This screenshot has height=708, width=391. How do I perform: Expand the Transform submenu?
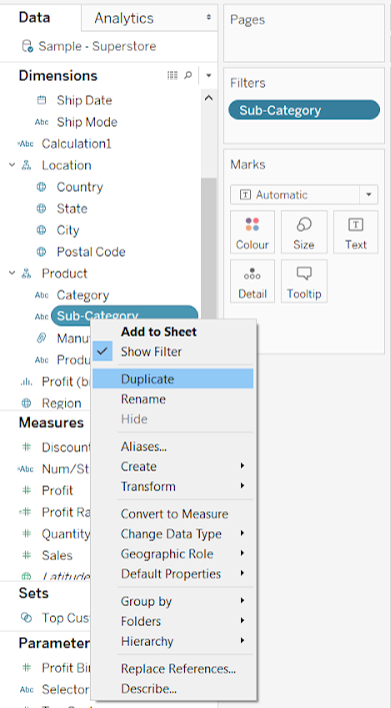pos(174,486)
